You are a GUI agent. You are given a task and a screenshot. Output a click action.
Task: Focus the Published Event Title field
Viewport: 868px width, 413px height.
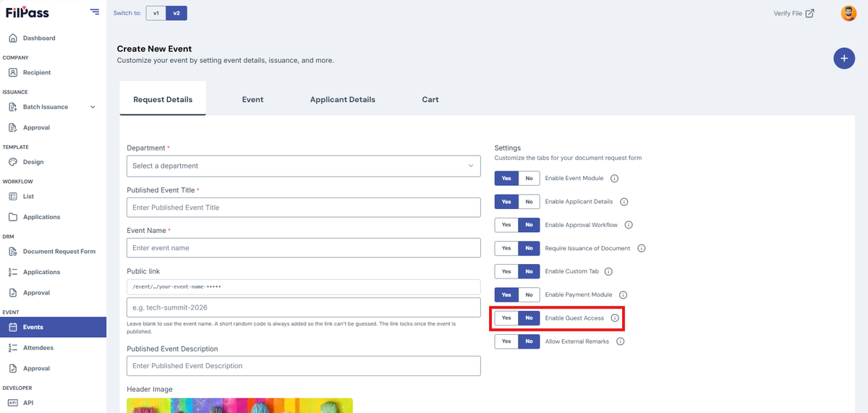tap(304, 207)
